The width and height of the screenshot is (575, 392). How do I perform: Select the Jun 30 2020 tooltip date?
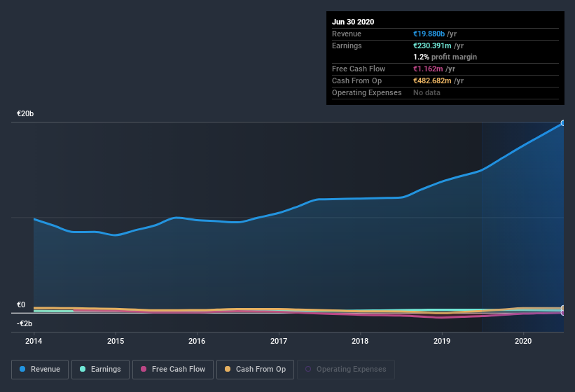[x=353, y=22]
